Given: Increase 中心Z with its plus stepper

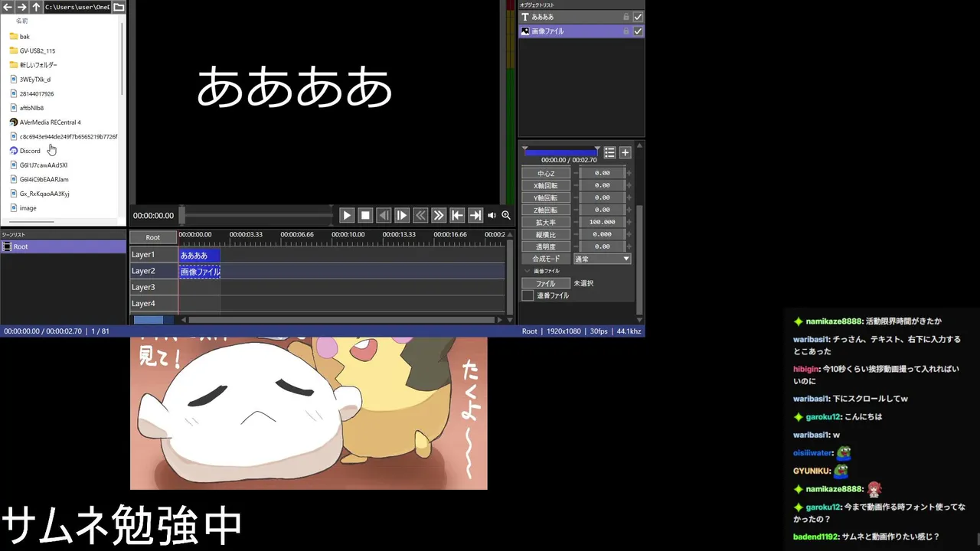Looking at the screenshot, I should pyautogui.click(x=629, y=173).
